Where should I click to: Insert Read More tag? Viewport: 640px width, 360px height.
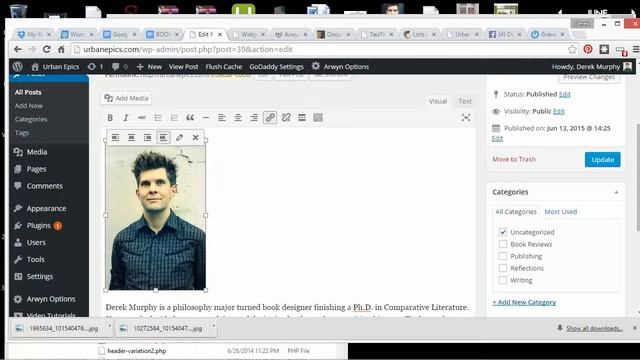[302, 118]
